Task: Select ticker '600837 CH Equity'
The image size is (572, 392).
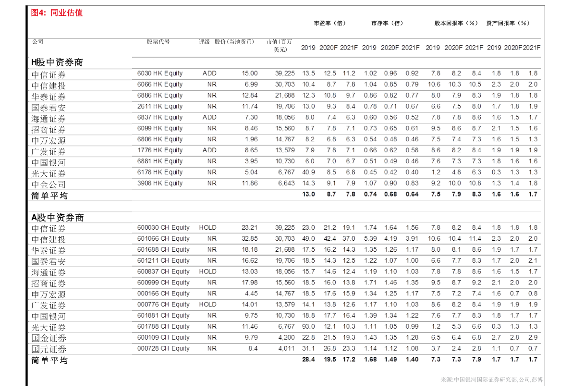Action: pos(163,271)
